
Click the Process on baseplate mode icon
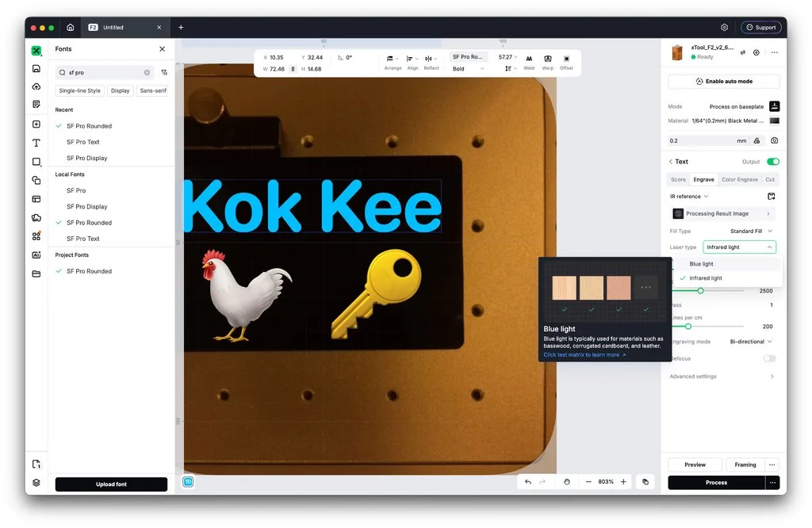click(774, 106)
